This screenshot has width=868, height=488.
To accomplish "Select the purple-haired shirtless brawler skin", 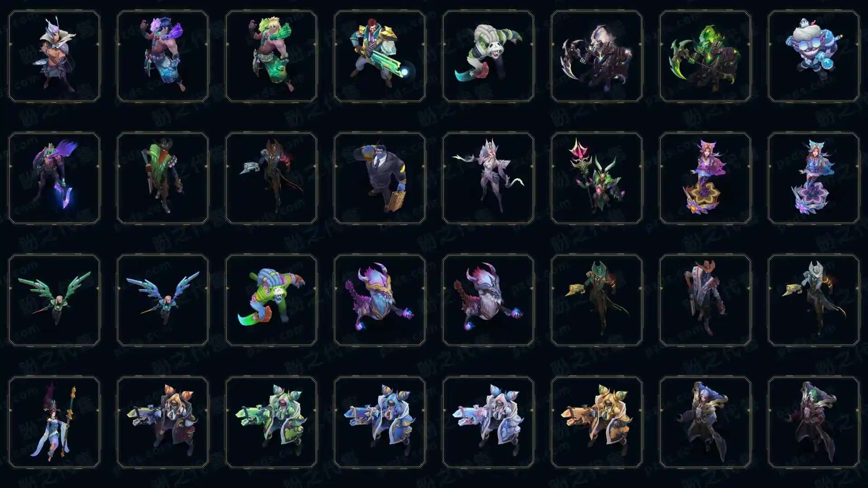I will tap(163, 56).
